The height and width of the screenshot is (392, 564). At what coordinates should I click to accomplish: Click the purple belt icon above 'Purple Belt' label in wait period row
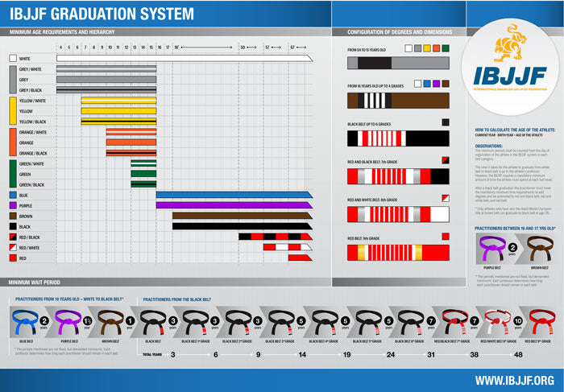point(68,323)
